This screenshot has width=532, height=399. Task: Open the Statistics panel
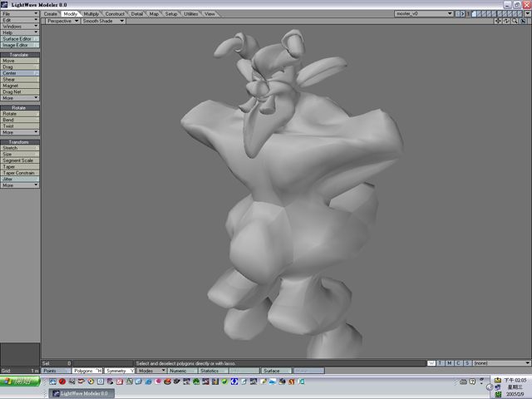[x=214, y=371]
